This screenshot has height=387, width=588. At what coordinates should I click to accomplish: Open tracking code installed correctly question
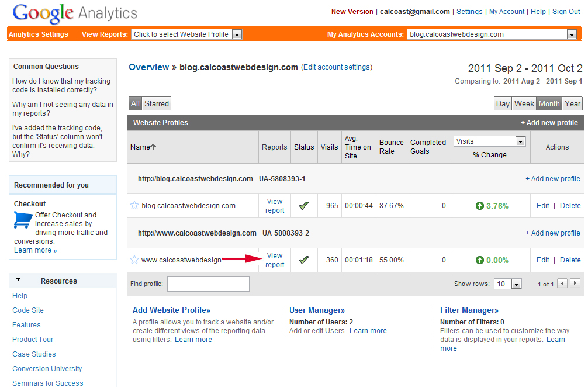coord(61,85)
